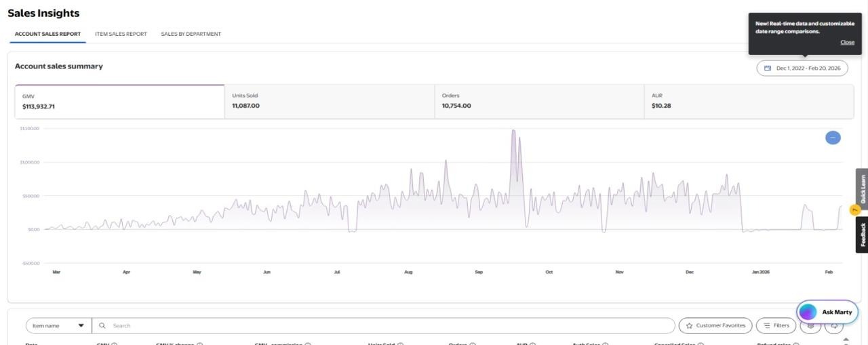Click the $113,932.71 GMV value
868x345 pixels.
(39, 106)
